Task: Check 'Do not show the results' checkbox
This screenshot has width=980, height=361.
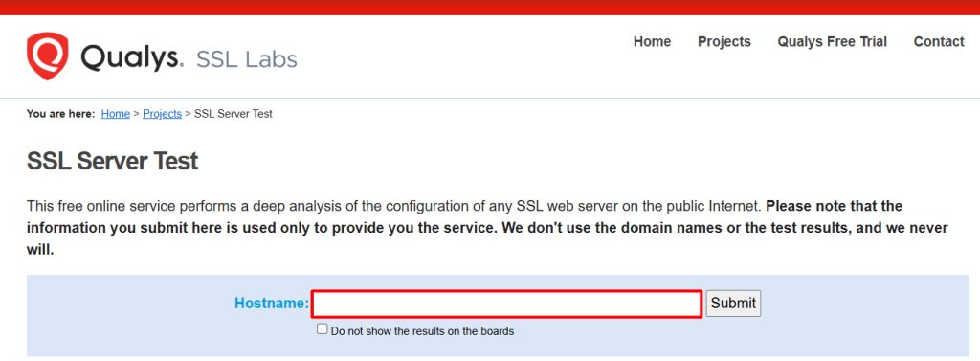Action: tap(322, 329)
